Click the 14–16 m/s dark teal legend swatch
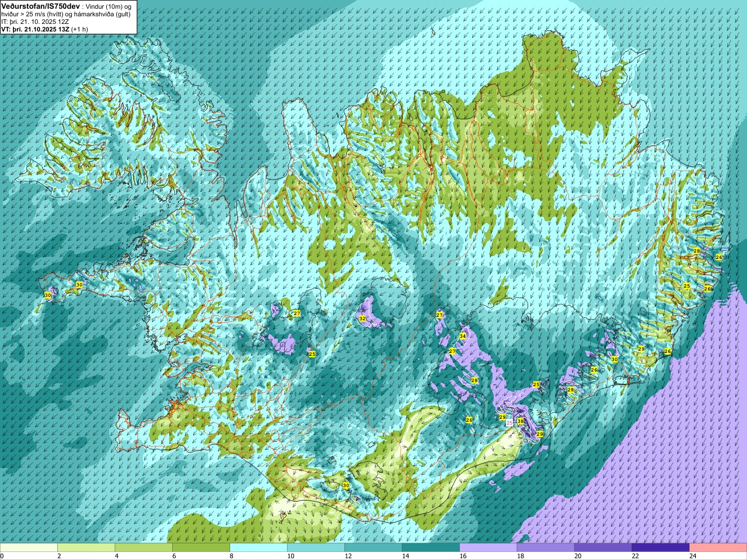747x560 pixels. (431, 548)
